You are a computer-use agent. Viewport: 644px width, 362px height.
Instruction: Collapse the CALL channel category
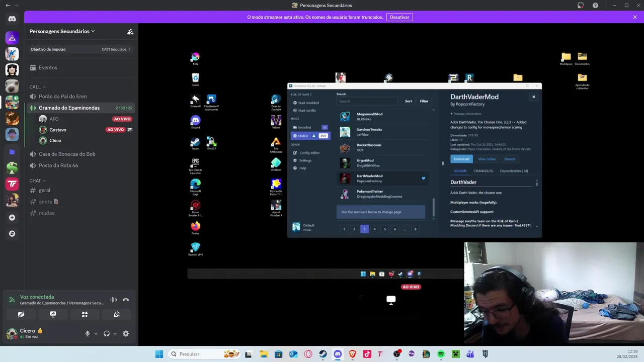coord(37,87)
